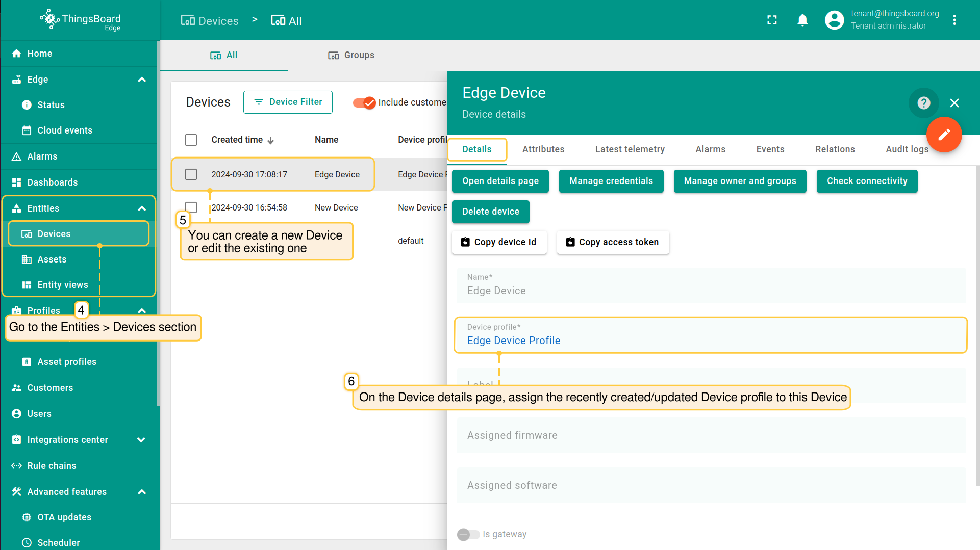The image size is (980, 550).
Task: Click the Copy device Id button
Action: (499, 242)
